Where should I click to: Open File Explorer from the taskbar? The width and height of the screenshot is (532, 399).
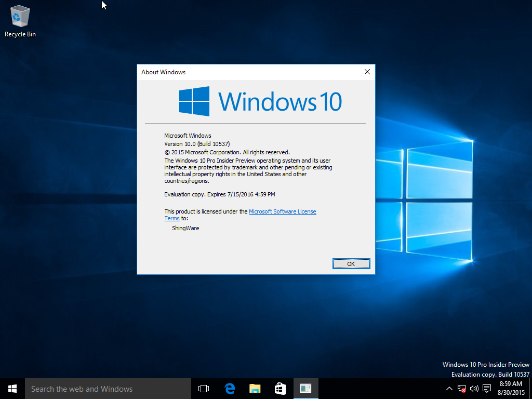(255, 389)
